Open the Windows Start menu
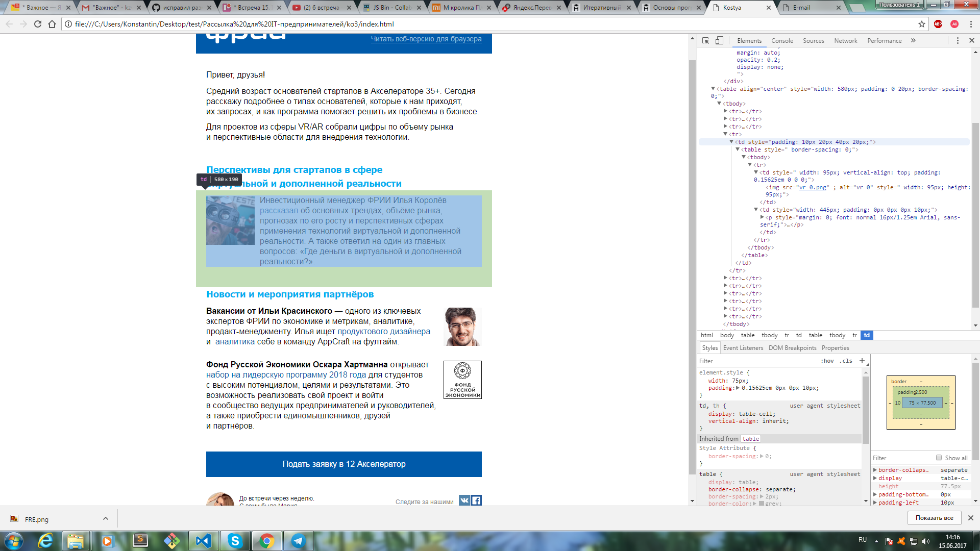 pyautogui.click(x=13, y=541)
